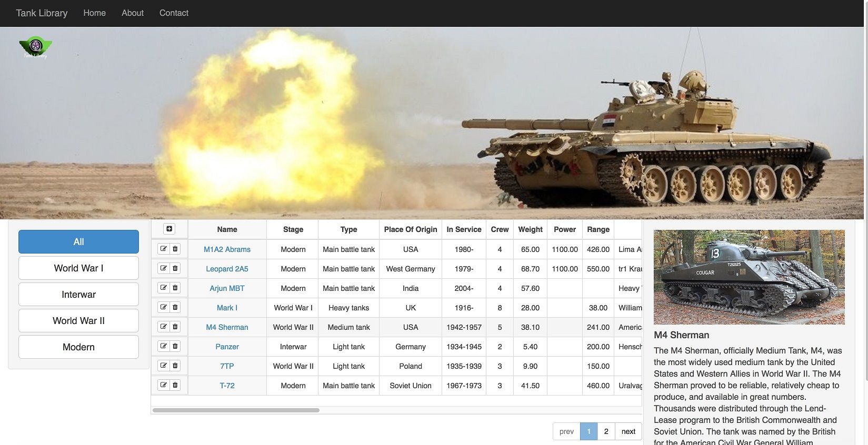This screenshot has height=445, width=868.
Task: Click the In Service column header
Action: [x=464, y=229]
